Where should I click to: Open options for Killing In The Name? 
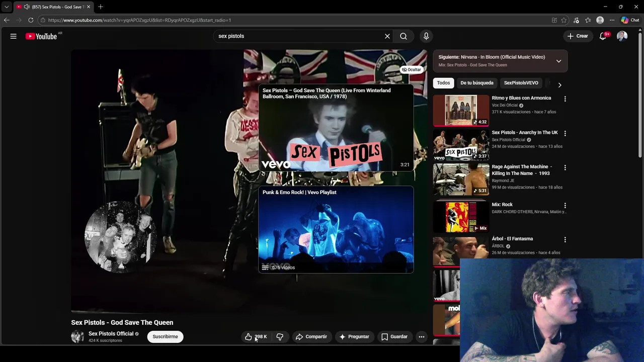pos(565,167)
